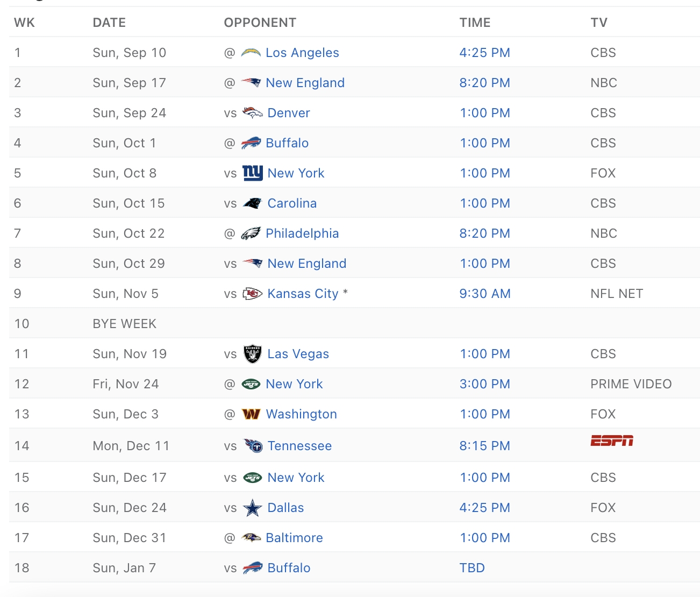Click the 8:15 PM Tennessee game time
This screenshot has height=597, width=700.
pos(484,446)
